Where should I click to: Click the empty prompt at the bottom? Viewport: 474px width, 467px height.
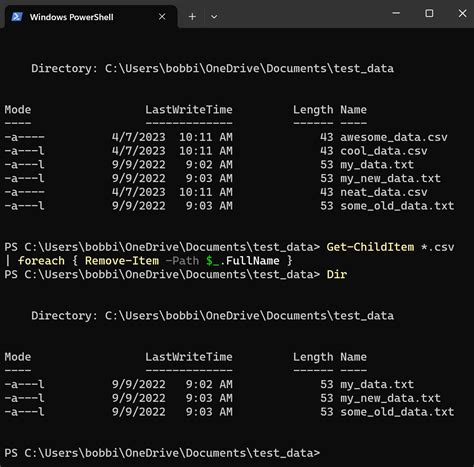tap(162, 453)
